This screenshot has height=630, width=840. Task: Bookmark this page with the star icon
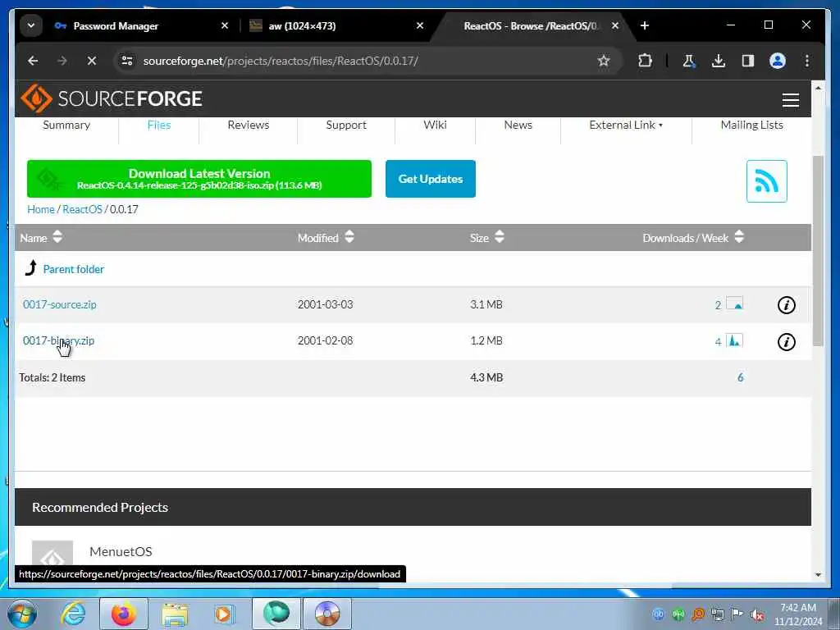point(604,61)
